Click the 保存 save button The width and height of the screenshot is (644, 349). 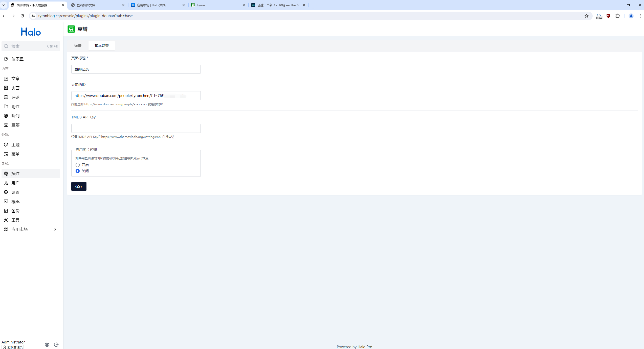(x=79, y=186)
